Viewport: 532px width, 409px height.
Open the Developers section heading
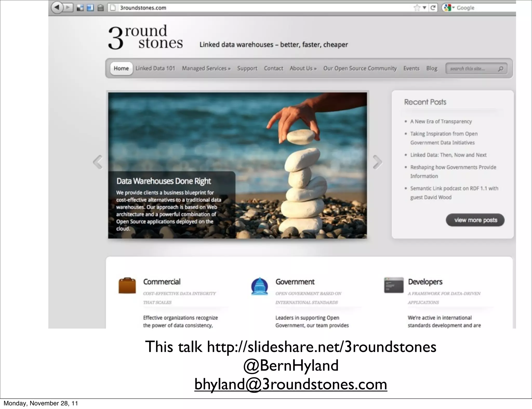click(x=425, y=282)
